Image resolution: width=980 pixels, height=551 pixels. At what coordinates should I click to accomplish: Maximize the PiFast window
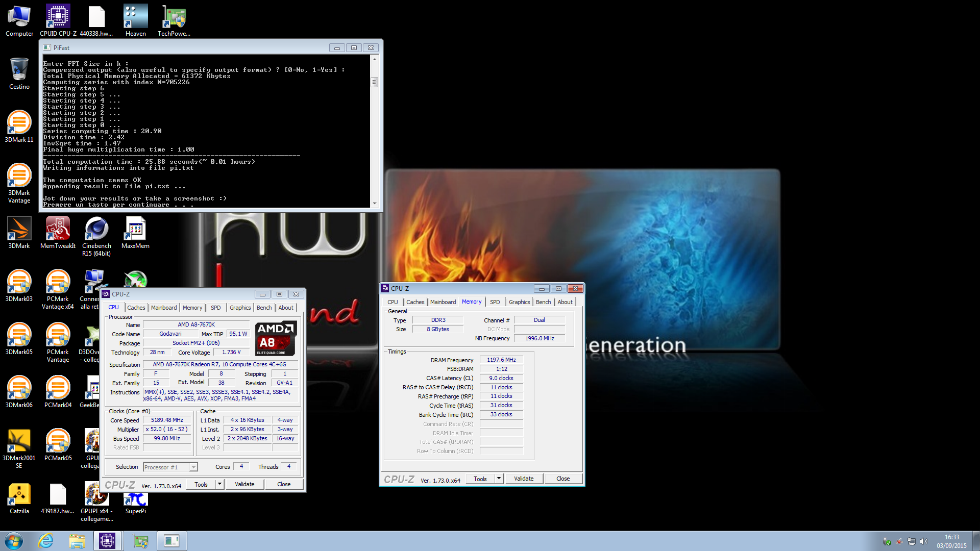point(354,47)
